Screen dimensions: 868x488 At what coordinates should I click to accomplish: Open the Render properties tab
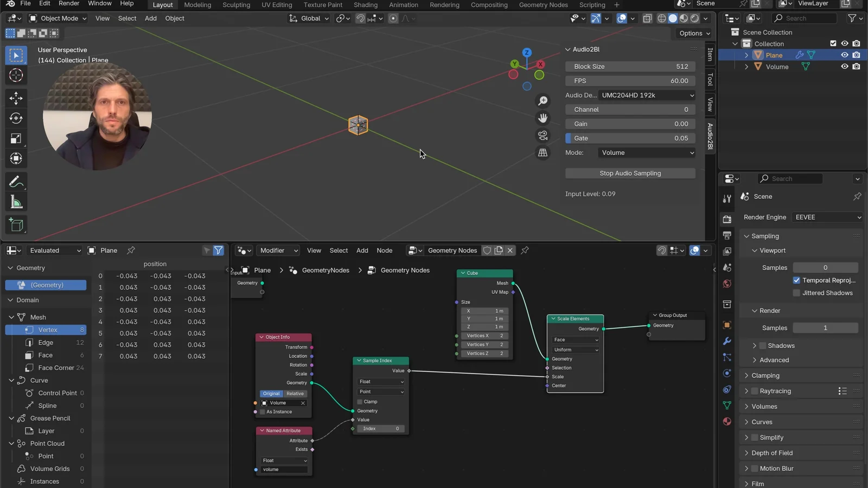pyautogui.click(x=727, y=220)
